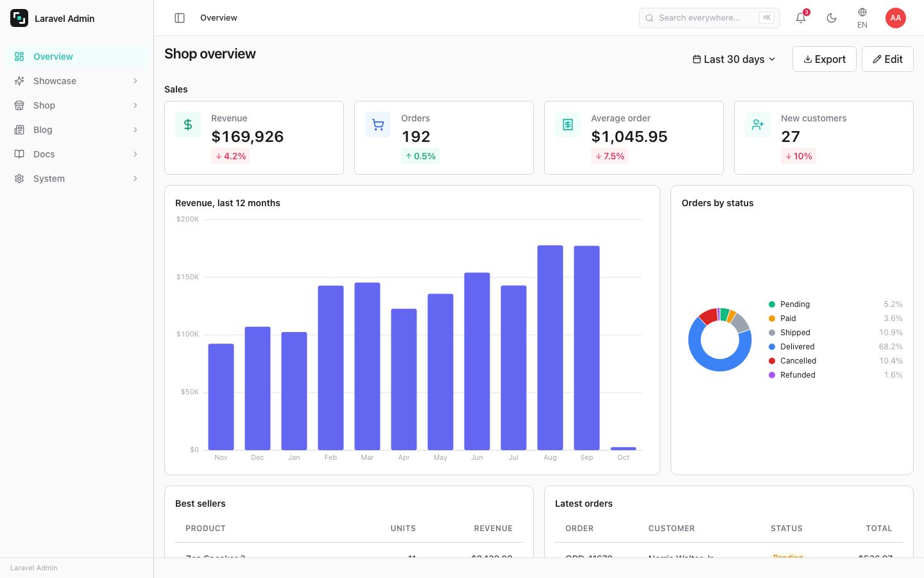The width and height of the screenshot is (924, 578).
Task: Click the Average order receipt icon
Action: point(568,125)
